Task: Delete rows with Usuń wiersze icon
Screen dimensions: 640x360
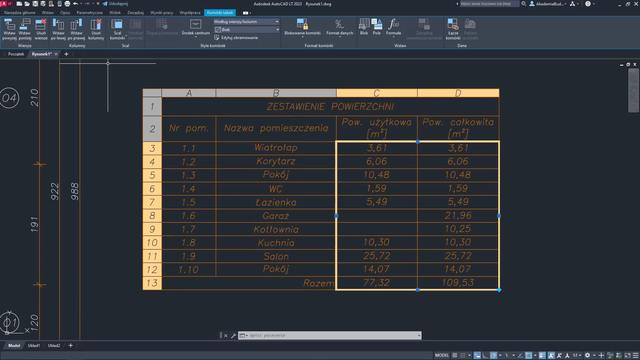Action: point(41,29)
